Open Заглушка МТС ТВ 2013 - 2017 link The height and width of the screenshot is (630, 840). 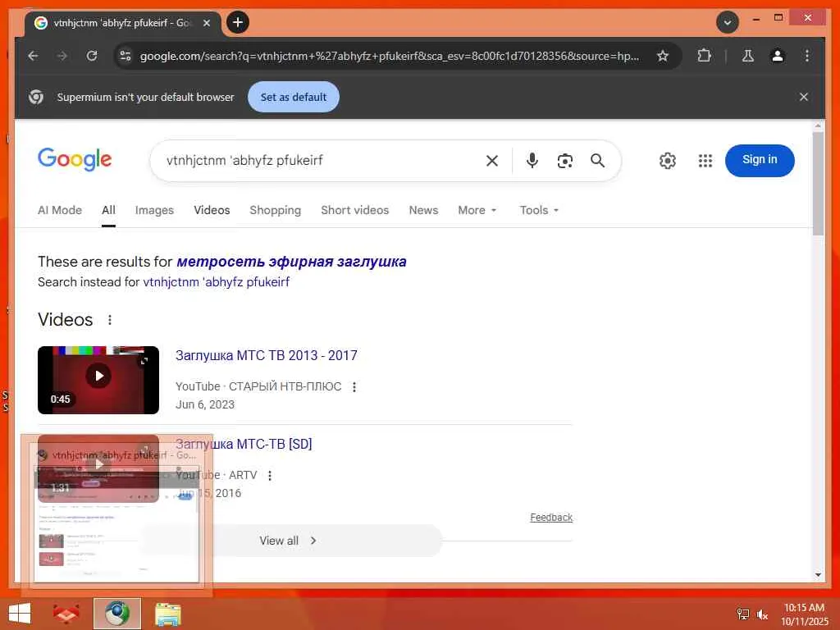pos(267,355)
